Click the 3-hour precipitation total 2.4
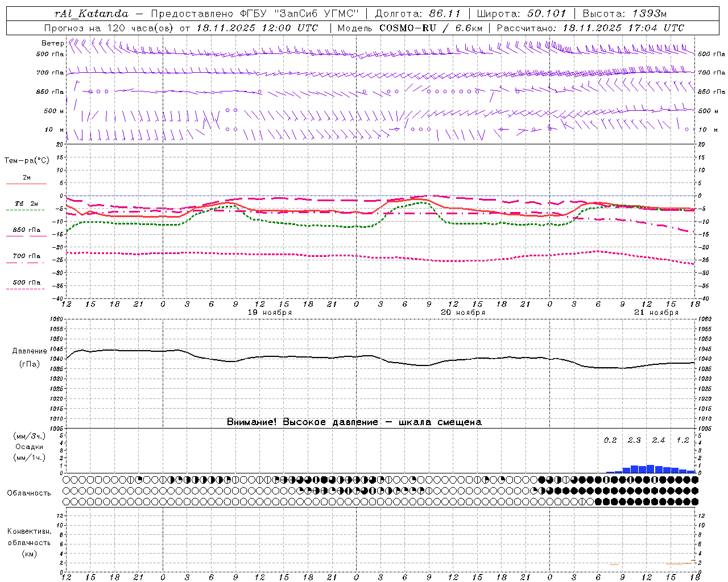The width and height of the screenshot is (728, 582). point(659,440)
